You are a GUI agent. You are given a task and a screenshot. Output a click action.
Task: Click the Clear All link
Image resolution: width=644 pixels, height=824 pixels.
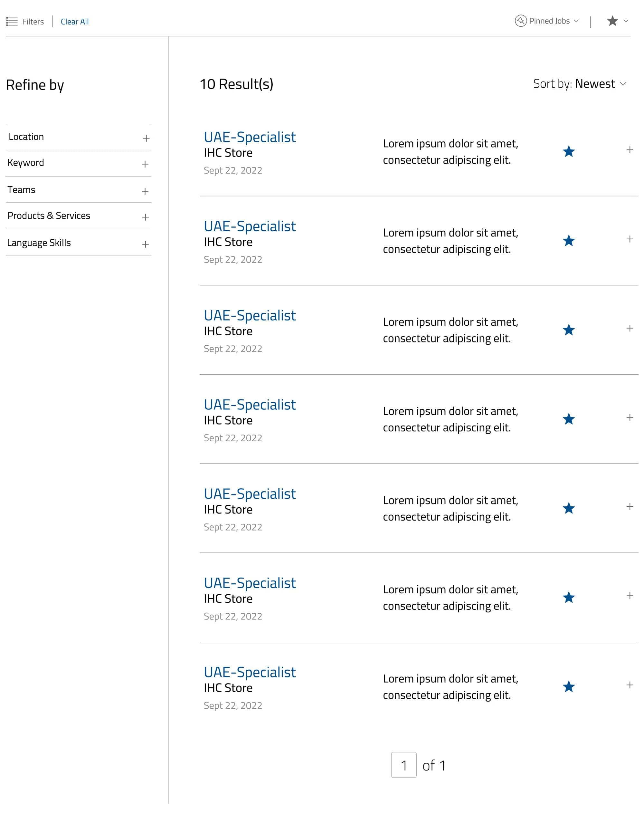click(x=75, y=22)
